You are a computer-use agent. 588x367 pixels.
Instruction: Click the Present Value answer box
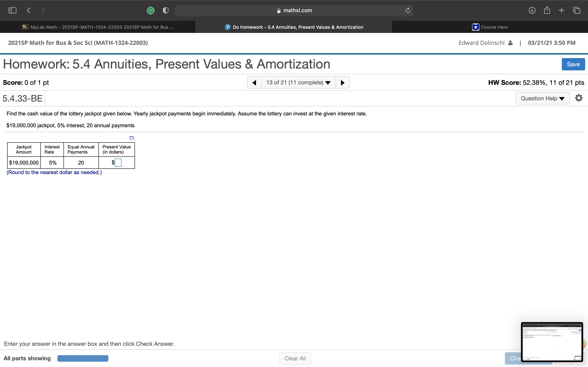click(118, 163)
